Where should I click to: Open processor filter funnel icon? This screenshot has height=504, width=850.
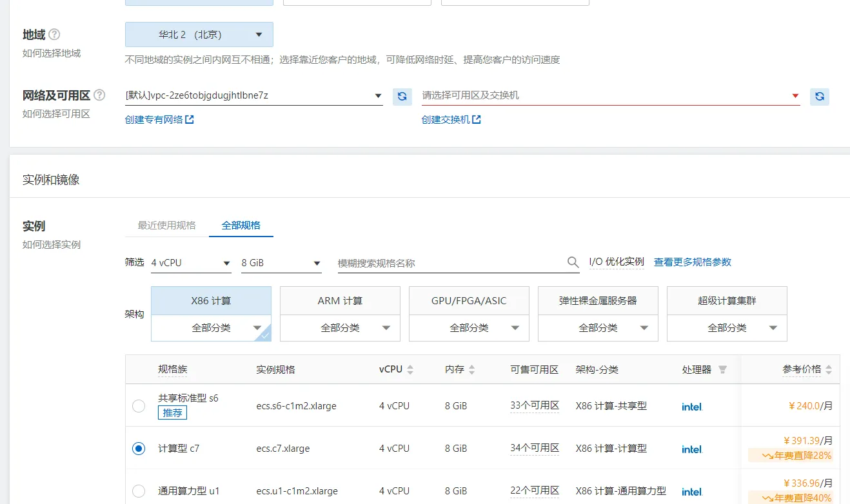tap(722, 370)
